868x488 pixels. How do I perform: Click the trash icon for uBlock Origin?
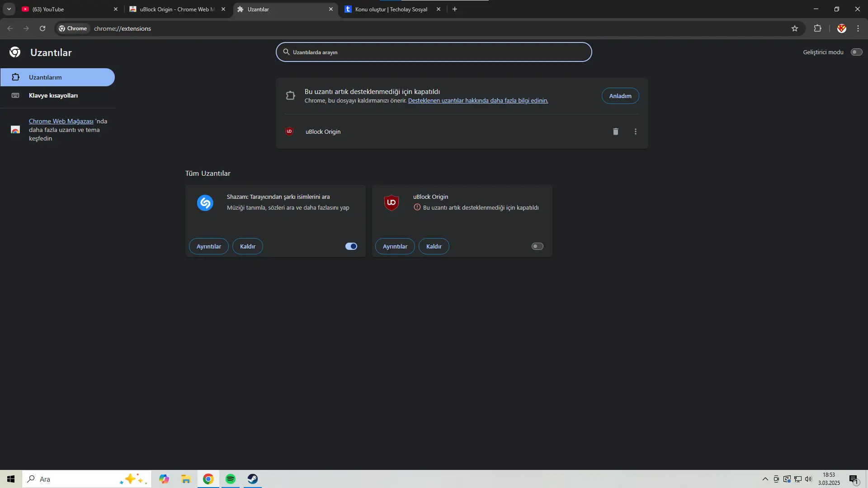click(x=615, y=131)
